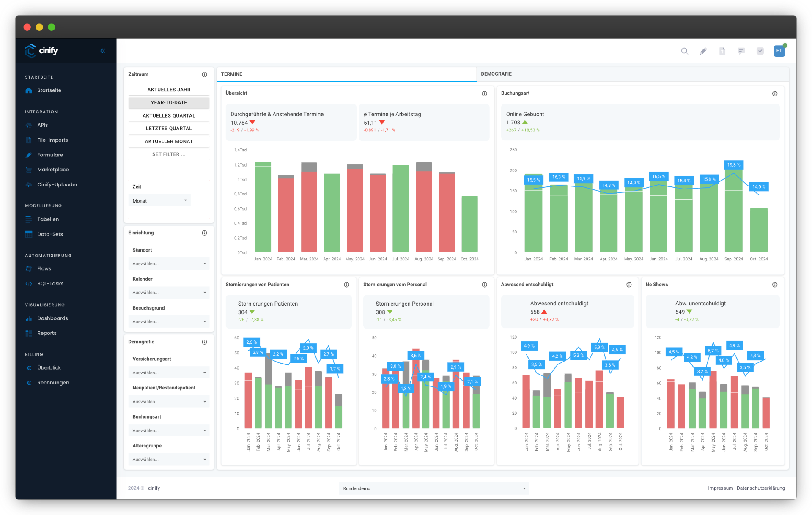This screenshot has height=515, width=812.
Task: Open the Versicherungsart dropdown
Action: pos(169,372)
